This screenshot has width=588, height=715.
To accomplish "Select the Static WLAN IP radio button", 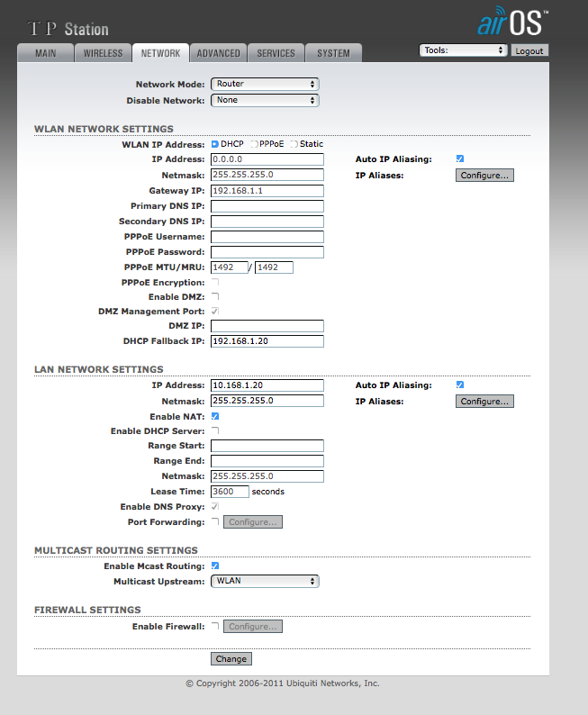I will [x=294, y=144].
